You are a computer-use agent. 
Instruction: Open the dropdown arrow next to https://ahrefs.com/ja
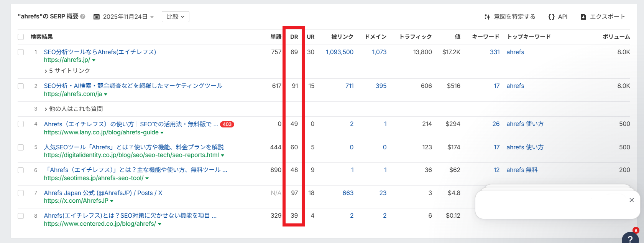pos(105,94)
